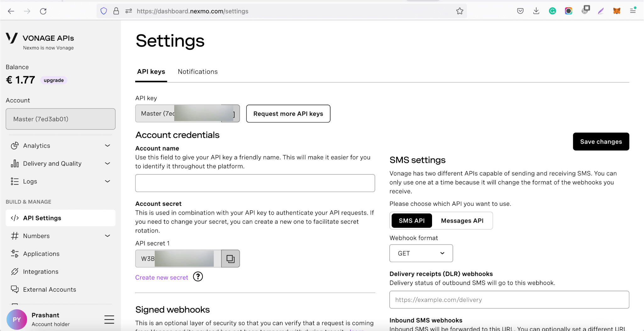
Task: Click the Numbers hash icon
Action: tap(14, 236)
